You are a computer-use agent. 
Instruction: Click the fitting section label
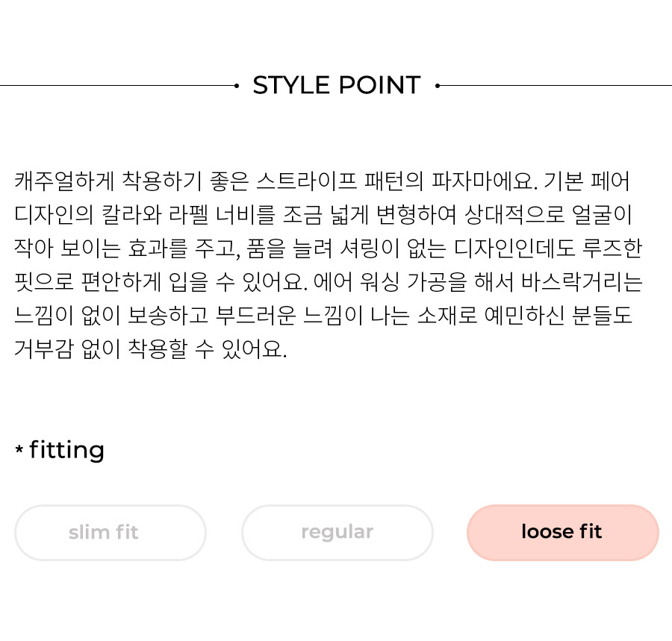click(x=66, y=451)
